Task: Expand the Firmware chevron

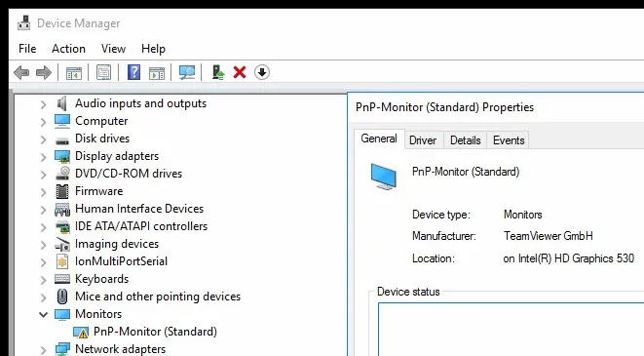Action: point(43,192)
